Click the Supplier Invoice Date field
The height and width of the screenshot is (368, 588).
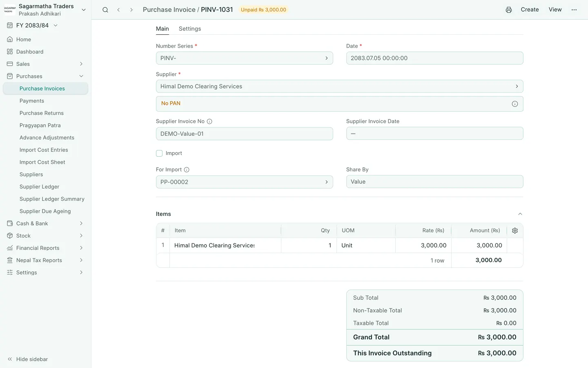[434, 133]
